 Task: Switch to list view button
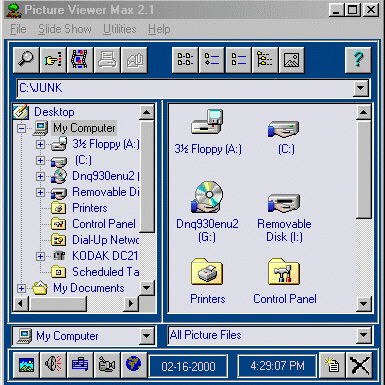pyautogui.click(x=238, y=60)
